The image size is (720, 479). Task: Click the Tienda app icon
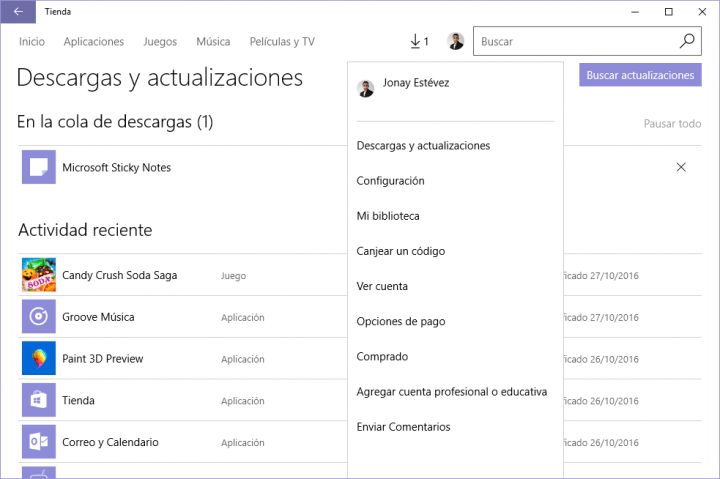coord(39,400)
